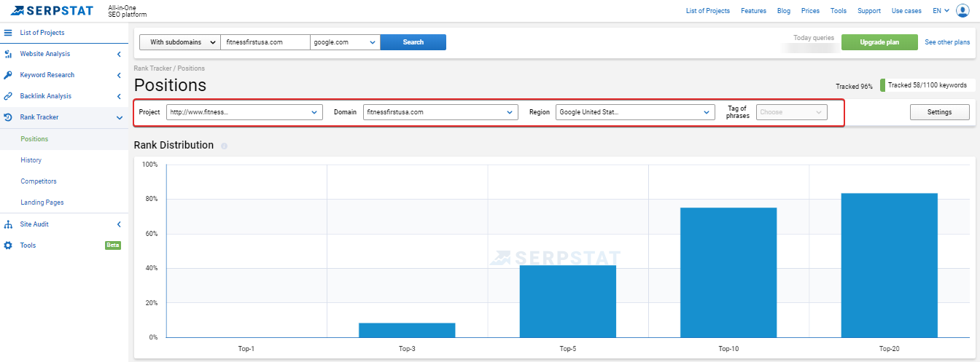The image size is (980, 362).
Task: Click the Top-1 axis label
Action: [246, 349]
